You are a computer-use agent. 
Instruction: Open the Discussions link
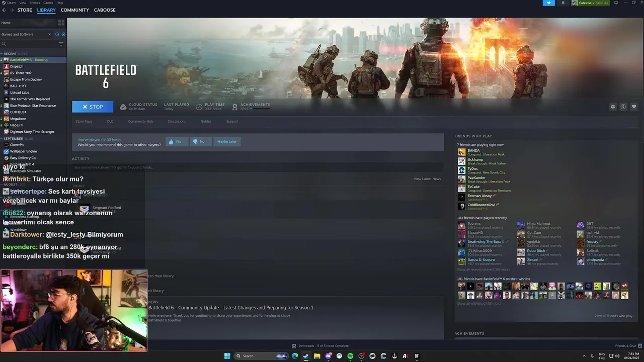pyautogui.click(x=177, y=121)
